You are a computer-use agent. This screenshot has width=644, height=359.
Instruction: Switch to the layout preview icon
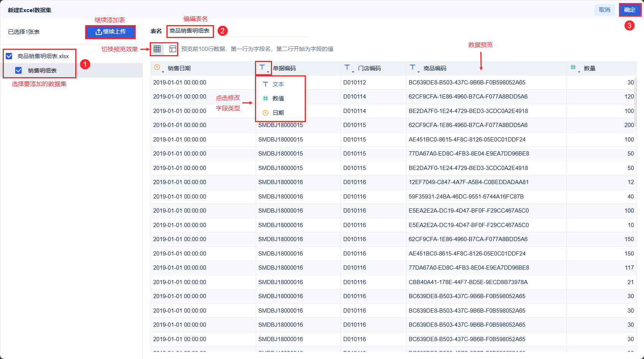click(x=172, y=49)
